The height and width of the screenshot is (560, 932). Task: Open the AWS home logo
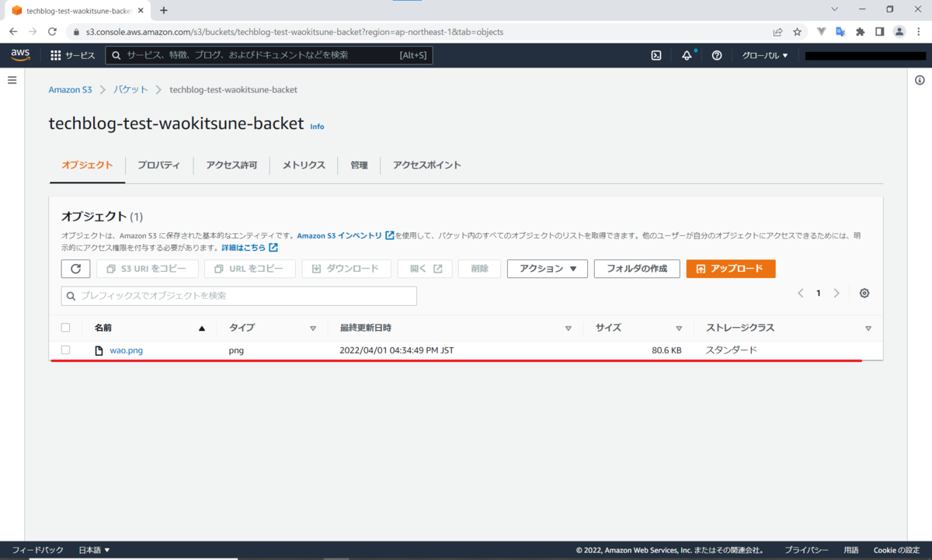[x=19, y=55]
